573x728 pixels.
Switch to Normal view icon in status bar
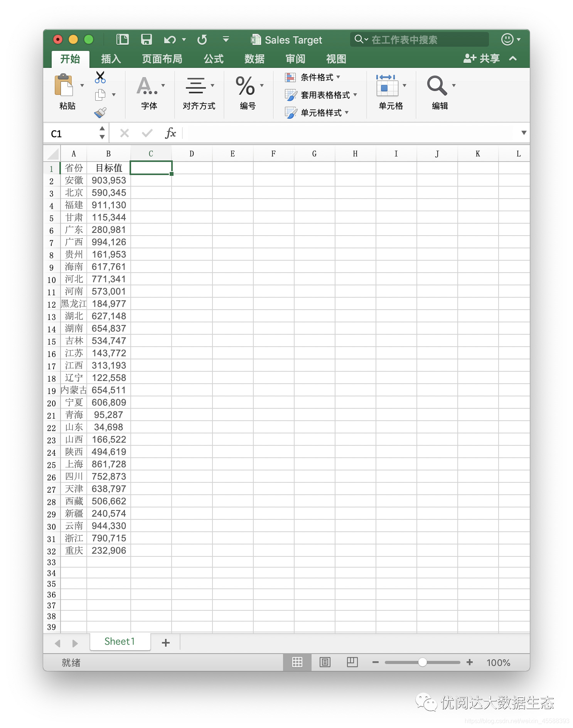pyautogui.click(x=297, y=662)
